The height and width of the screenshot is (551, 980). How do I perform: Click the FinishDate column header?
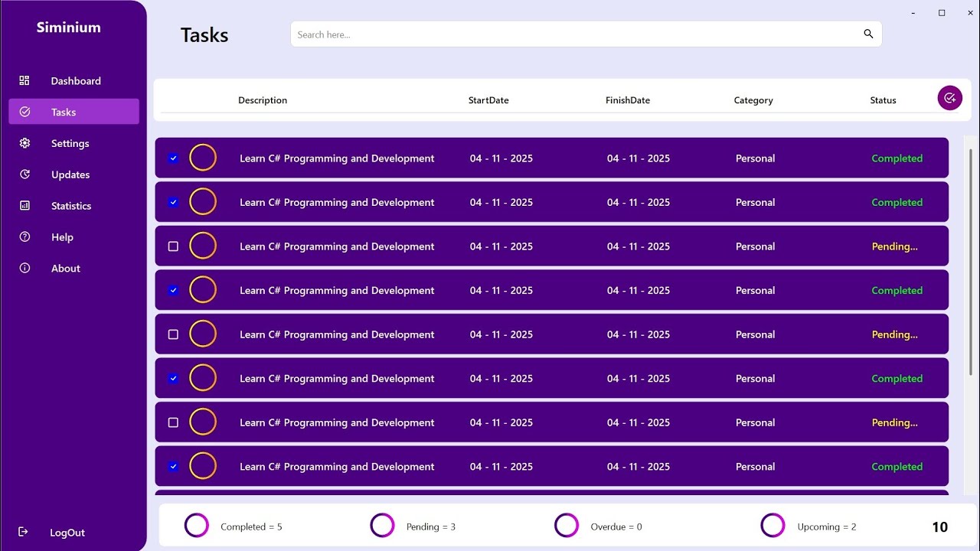click(628, 100)
